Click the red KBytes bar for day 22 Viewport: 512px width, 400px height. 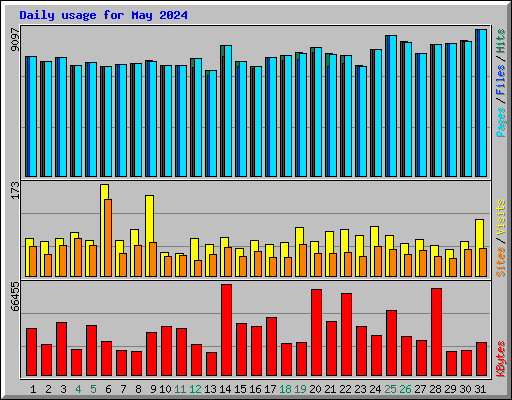[346, 335]
